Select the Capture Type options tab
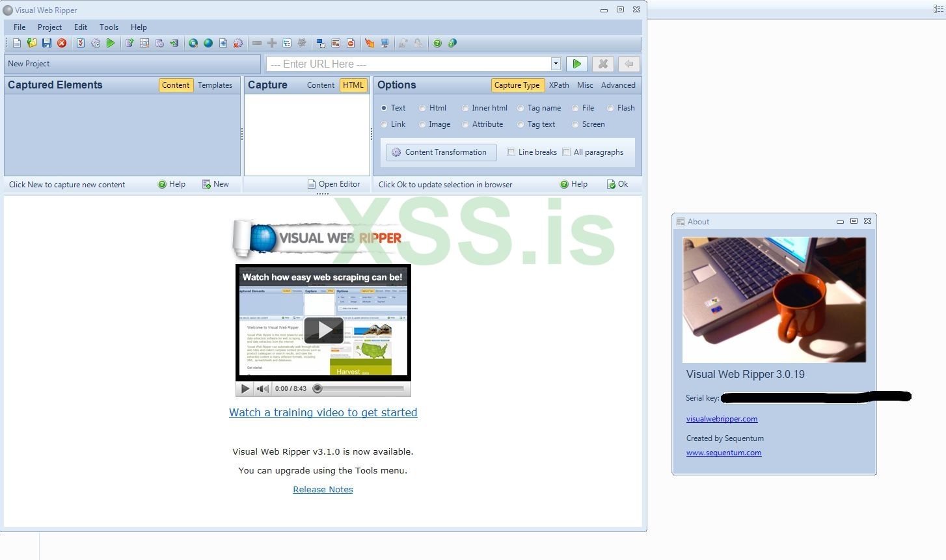Screen dimensions: 946x560 point(517,85)
